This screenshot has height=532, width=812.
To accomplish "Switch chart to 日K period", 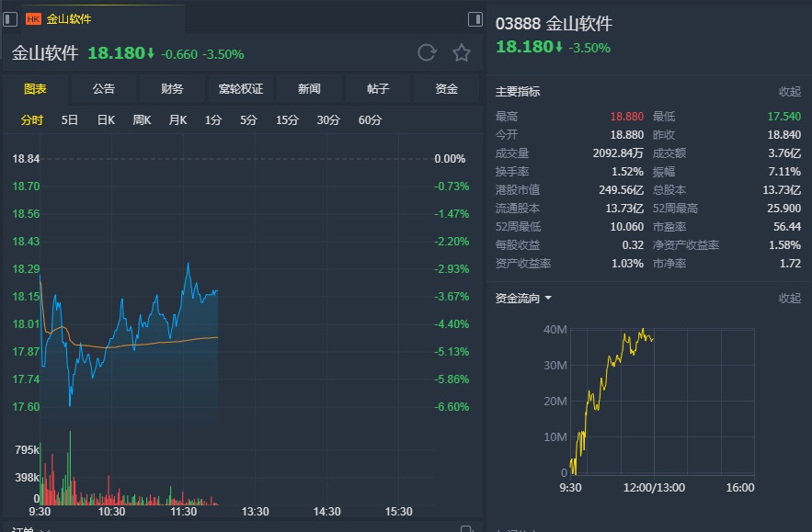I will click(x=106, y=119).
